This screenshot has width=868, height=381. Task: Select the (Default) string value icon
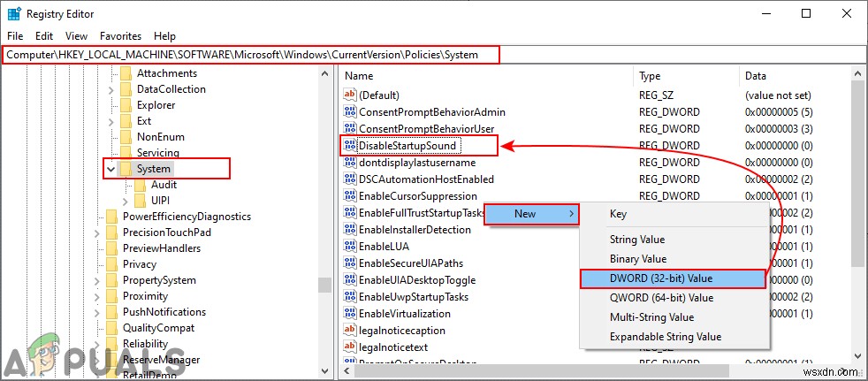pos(350,95)
